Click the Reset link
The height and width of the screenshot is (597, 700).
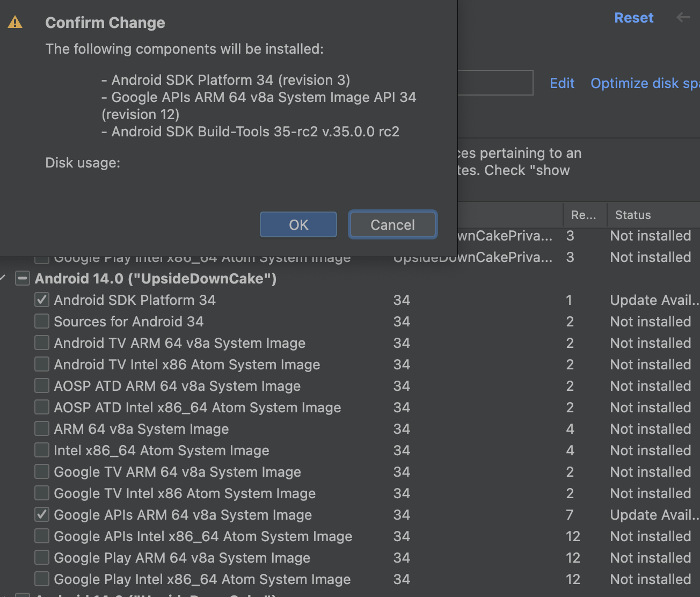pos(634,18)
